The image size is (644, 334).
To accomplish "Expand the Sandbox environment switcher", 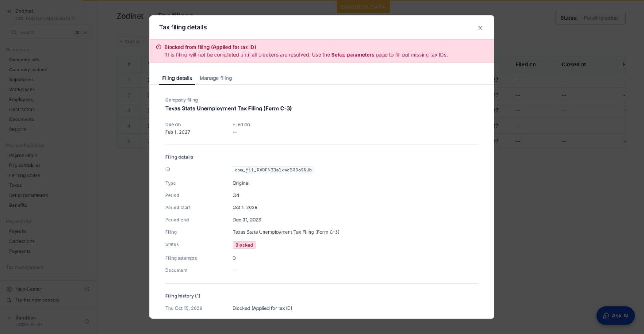I will click(x=87, y=321).
